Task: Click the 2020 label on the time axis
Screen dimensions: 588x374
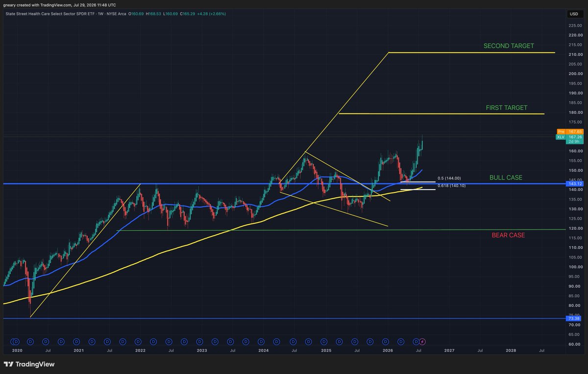Action: pos(17,351)
